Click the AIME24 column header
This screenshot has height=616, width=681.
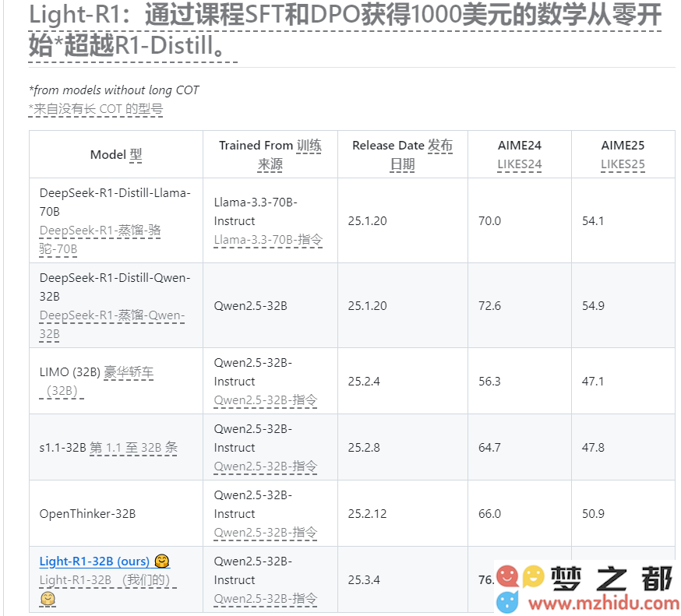point(520,154)
